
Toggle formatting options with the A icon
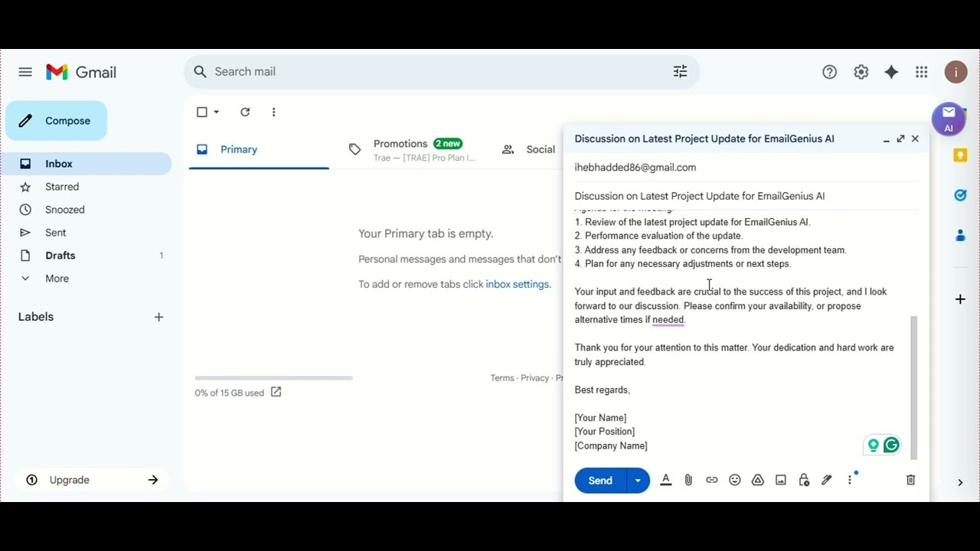pos(665,480)
